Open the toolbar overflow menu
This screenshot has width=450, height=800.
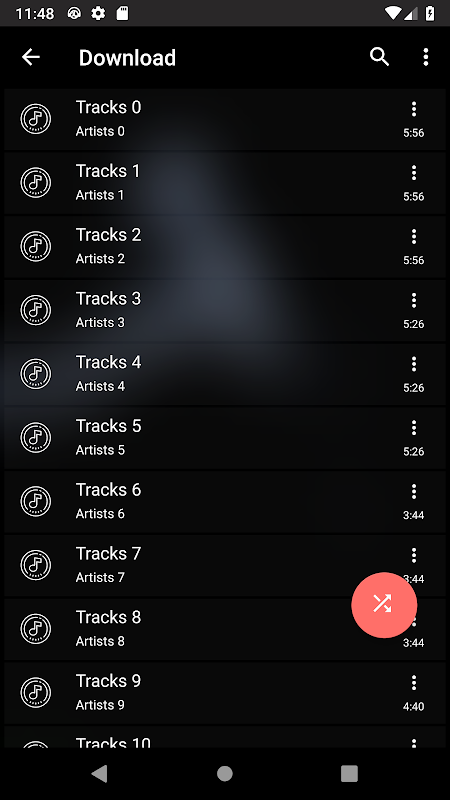pyautogui.click(x=426, y=57)
